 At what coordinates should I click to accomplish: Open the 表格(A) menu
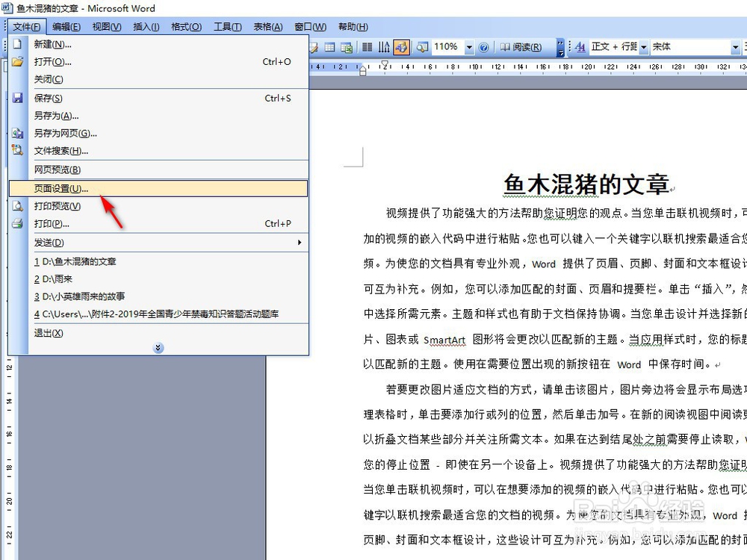267,27
